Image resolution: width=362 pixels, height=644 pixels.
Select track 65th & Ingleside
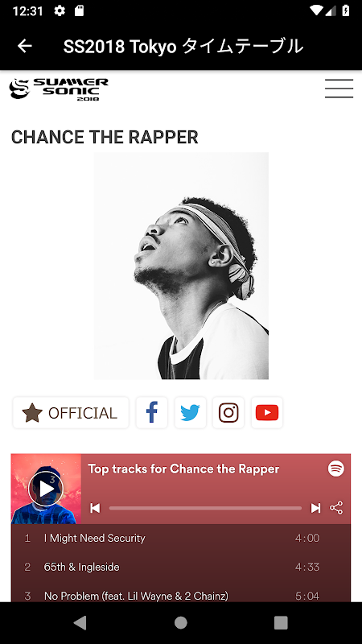pyautogui.click(x=180, y=567)
